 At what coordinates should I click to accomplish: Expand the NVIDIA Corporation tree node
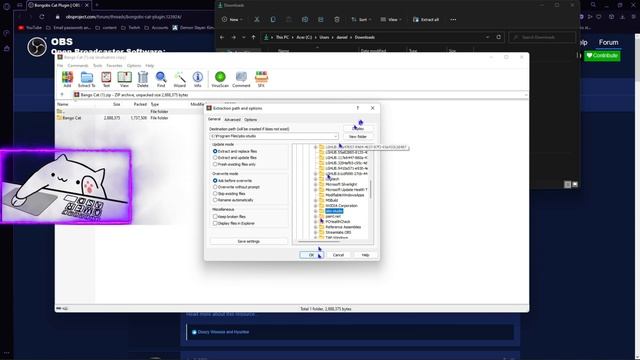tap(316, 206)
